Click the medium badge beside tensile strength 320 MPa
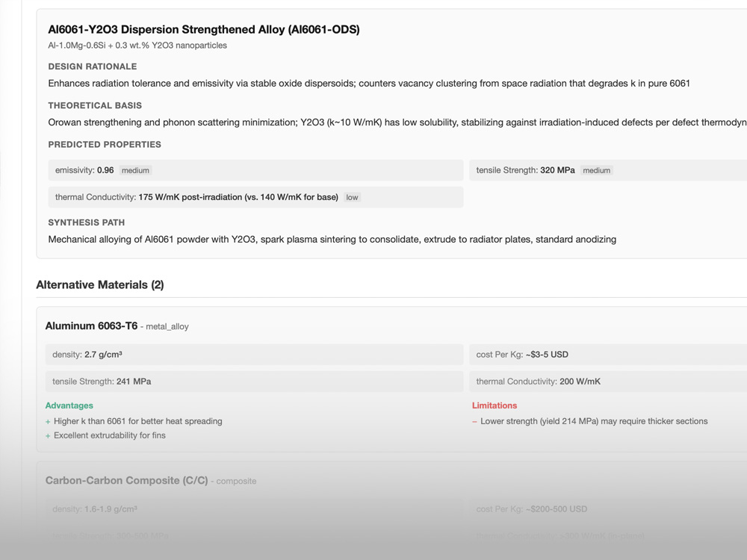Screen dimensions: 747x560 point(596,170)
